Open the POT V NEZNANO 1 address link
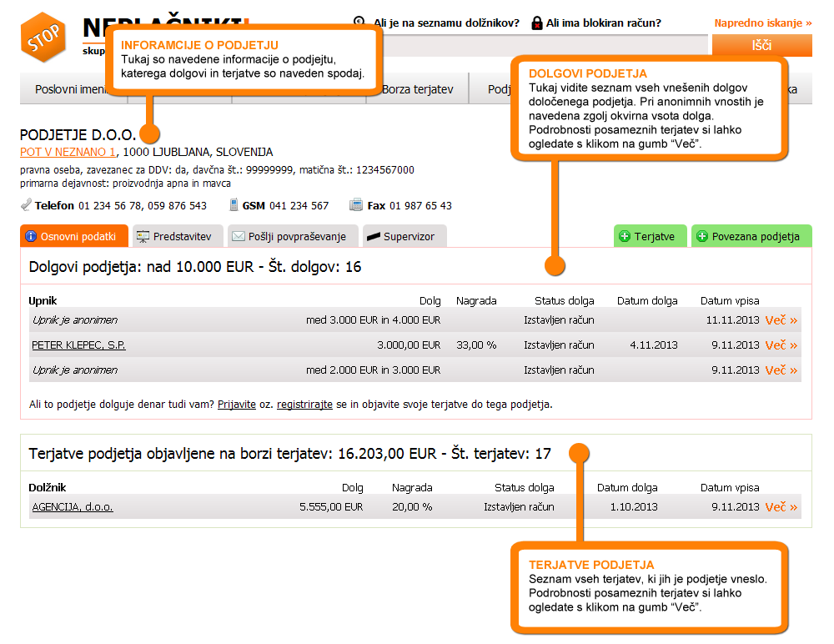The image size is (834, 644). (68, 153)
